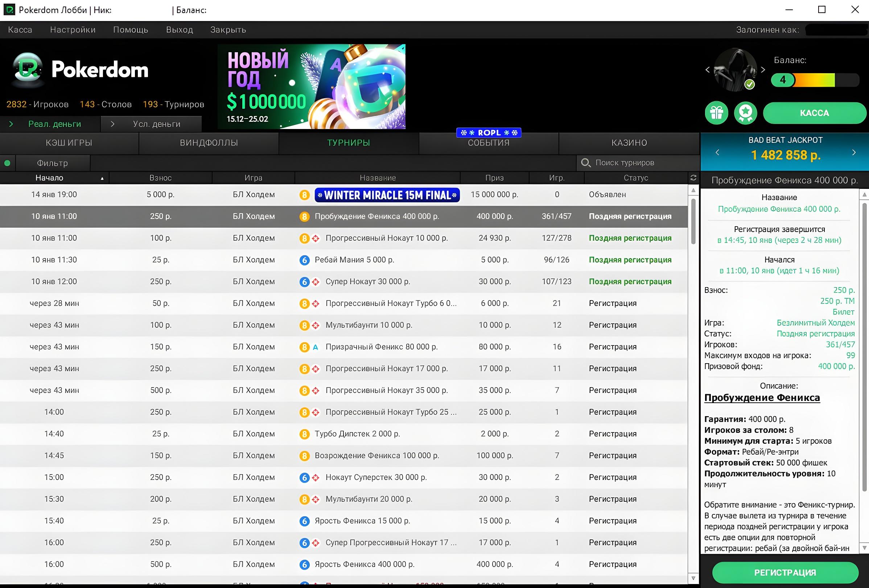Sort by Начало column
The height and width of the screenshot is (588, 869).
tap(54, 178)
